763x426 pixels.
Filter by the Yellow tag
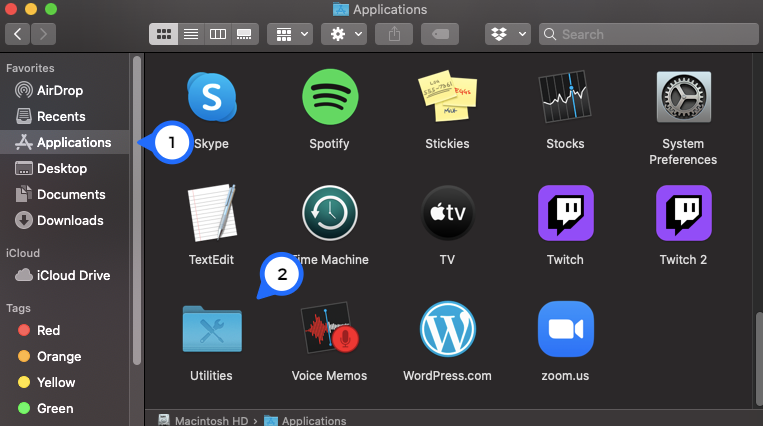point(65,382)
